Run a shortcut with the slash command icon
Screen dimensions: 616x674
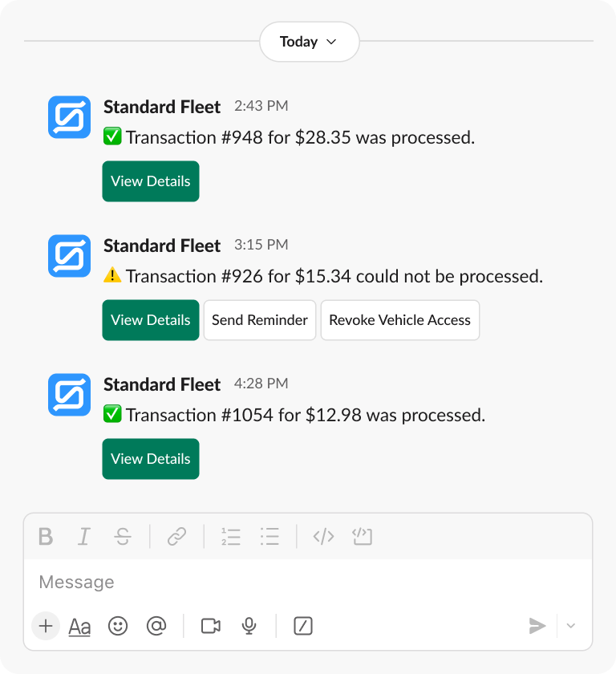302,626
